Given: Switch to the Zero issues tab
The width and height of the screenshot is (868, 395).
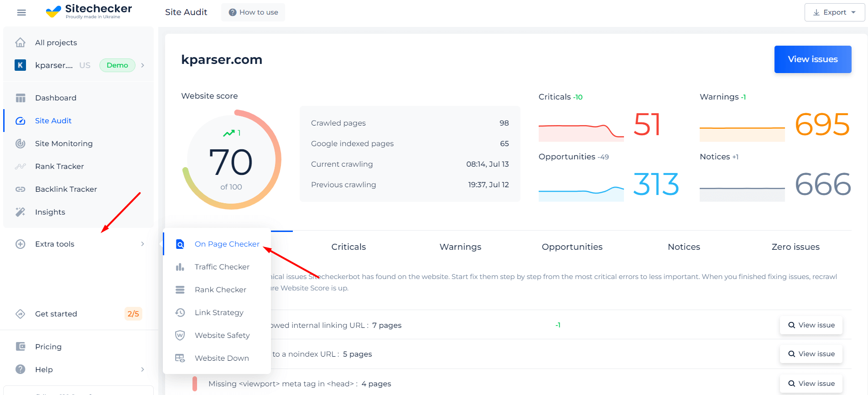Looking at the screenshot, I should click(x=795, y=247).
